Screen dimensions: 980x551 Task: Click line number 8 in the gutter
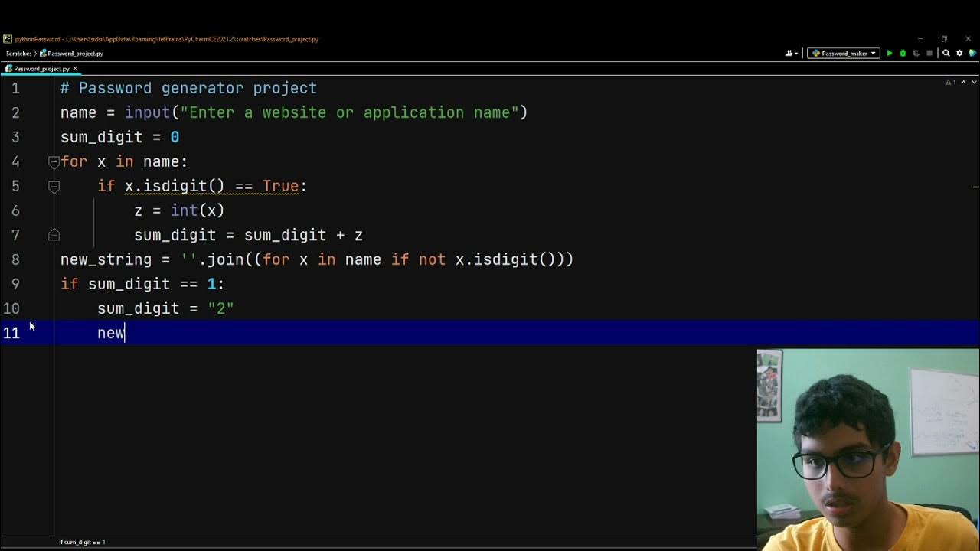tap(15, 259)
